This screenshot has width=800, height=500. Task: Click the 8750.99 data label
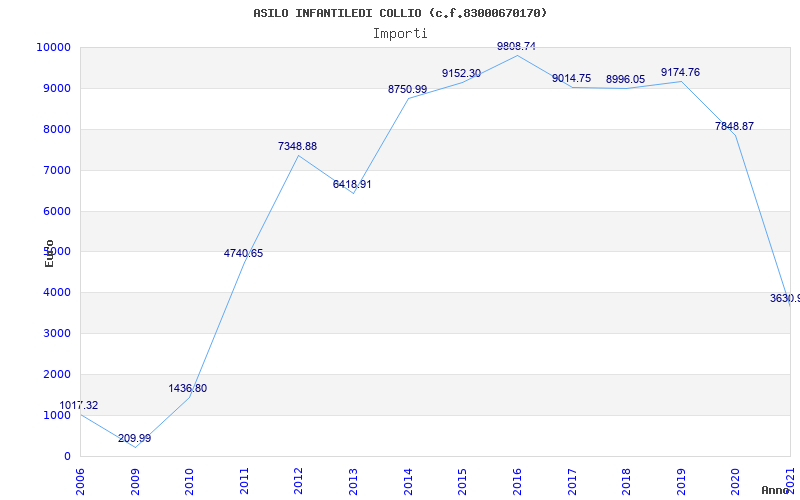tap(408, 89)
